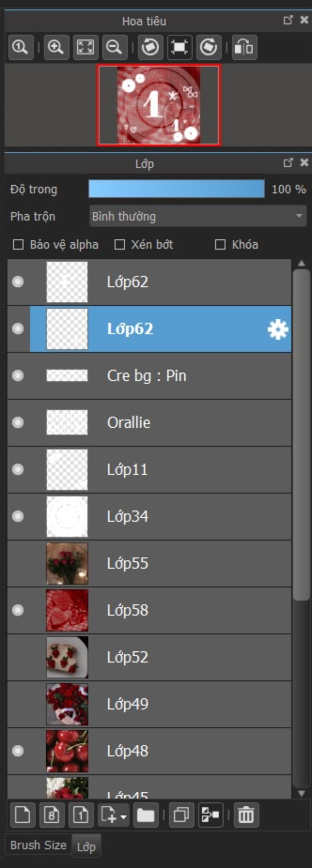Fit canvas to window in navigator
312x868 pixels.
pos(85,47)
